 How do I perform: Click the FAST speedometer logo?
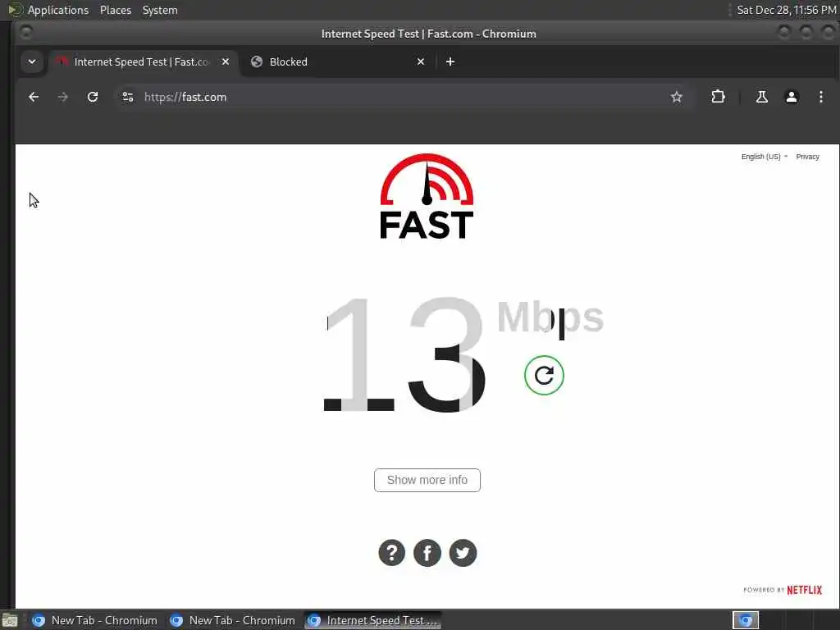pos(427,196)
